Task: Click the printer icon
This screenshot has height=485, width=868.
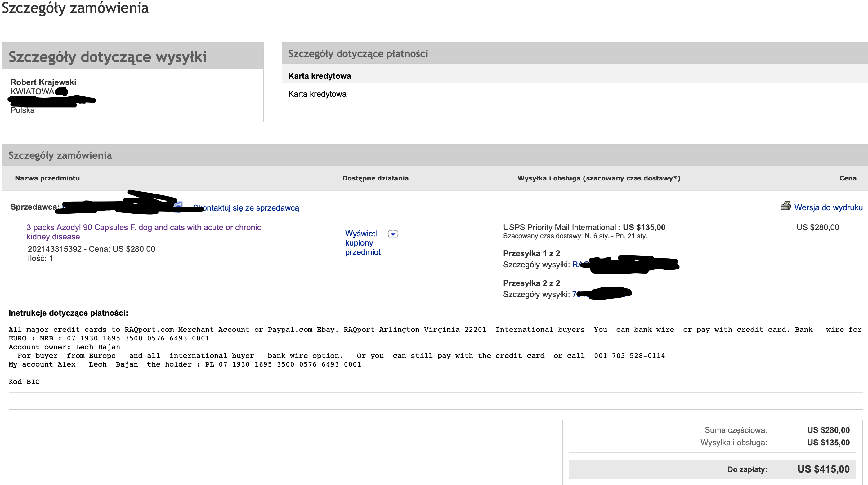Action: [x=785, y=206]
